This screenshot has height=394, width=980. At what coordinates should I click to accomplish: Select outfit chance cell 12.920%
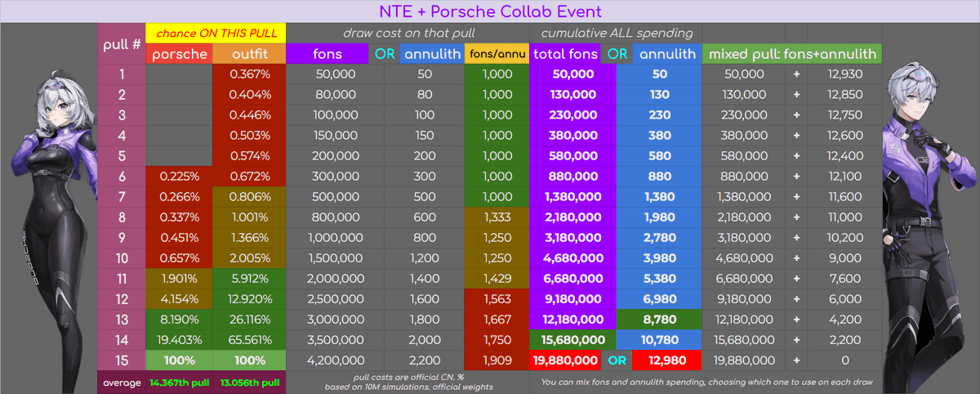[x=250, y=299]
